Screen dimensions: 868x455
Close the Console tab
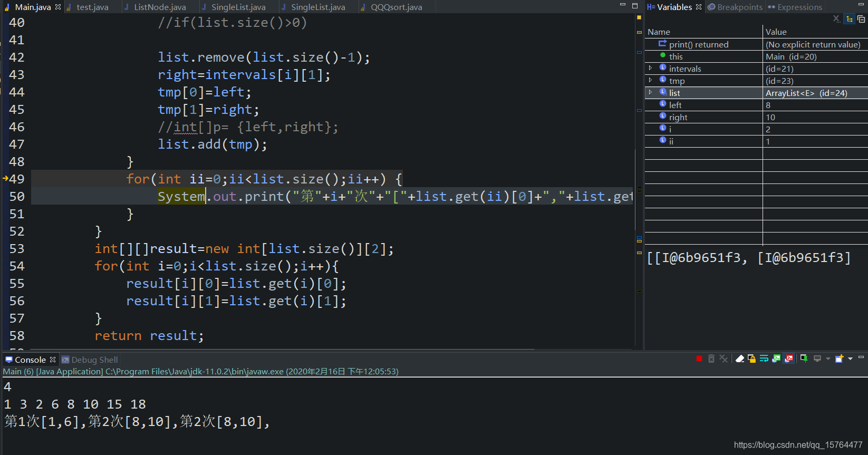click(x=53, y=360)
